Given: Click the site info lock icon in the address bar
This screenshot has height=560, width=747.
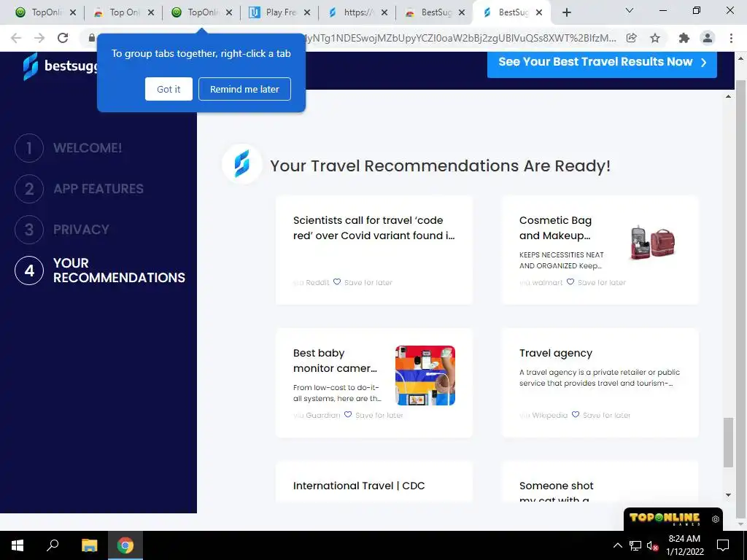Looking at the screenshot, I should [92, 38].
